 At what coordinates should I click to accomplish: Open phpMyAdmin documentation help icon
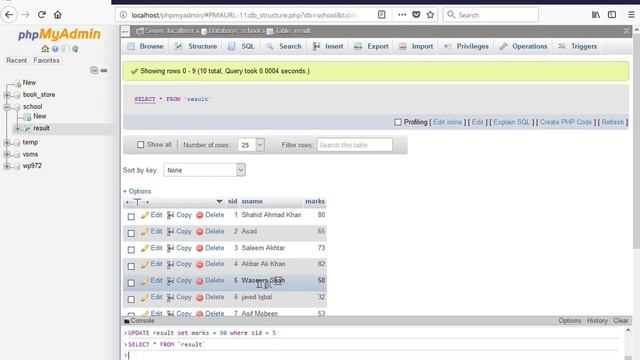coord(55,49)
